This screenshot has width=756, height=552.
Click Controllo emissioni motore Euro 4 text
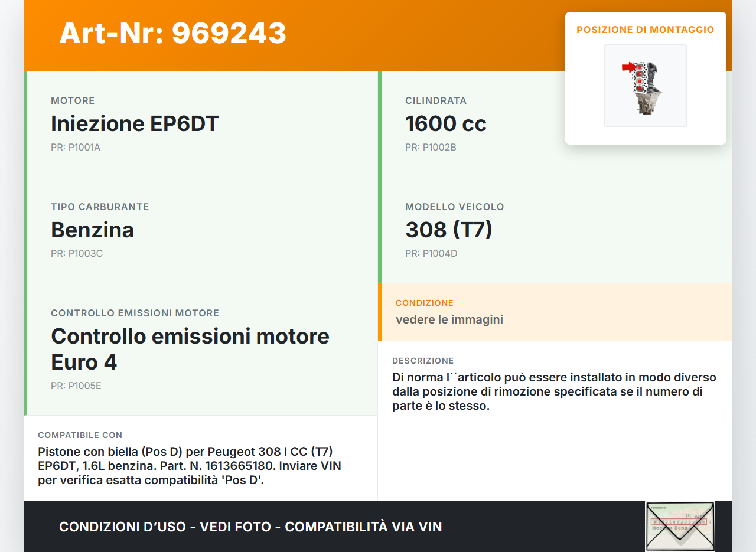click(x=190, y=348)
